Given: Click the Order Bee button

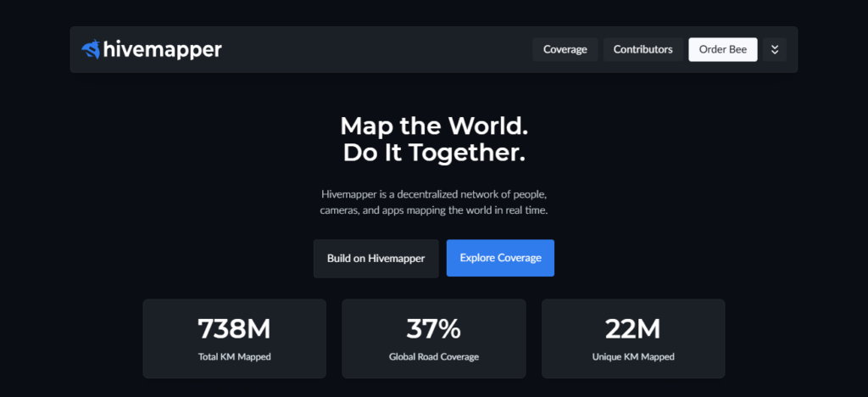Looking at the screenshot, I should click(722, 49).
